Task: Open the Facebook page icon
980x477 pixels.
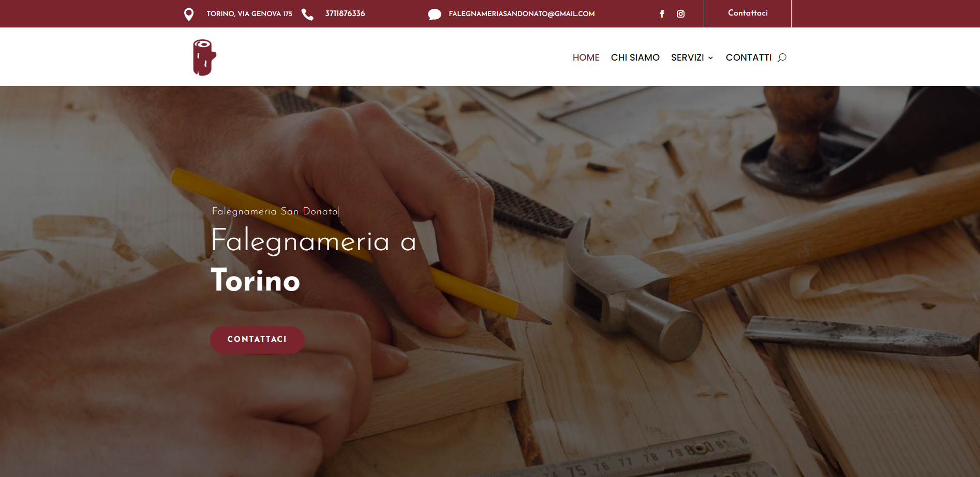Action: [x=662, y=14]
